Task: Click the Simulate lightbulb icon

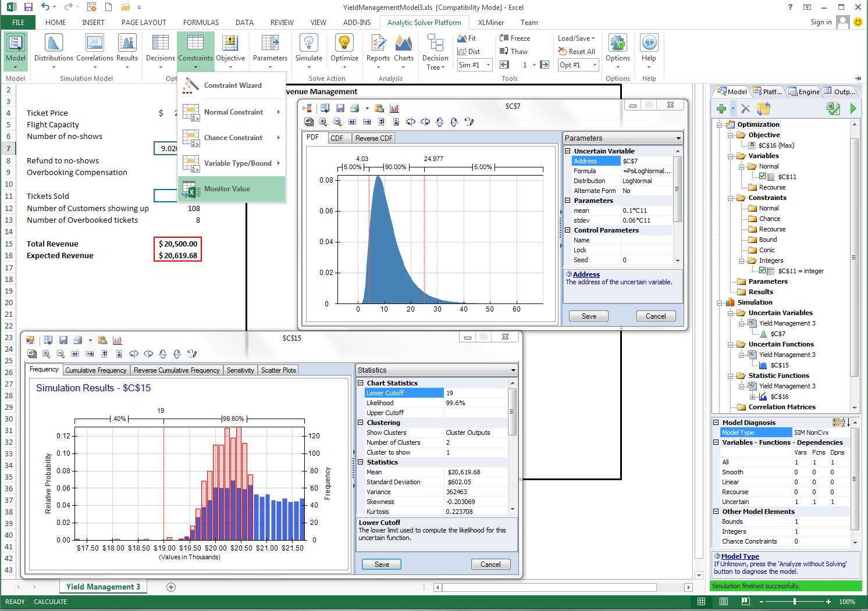Action: click(x=308, y=44)
